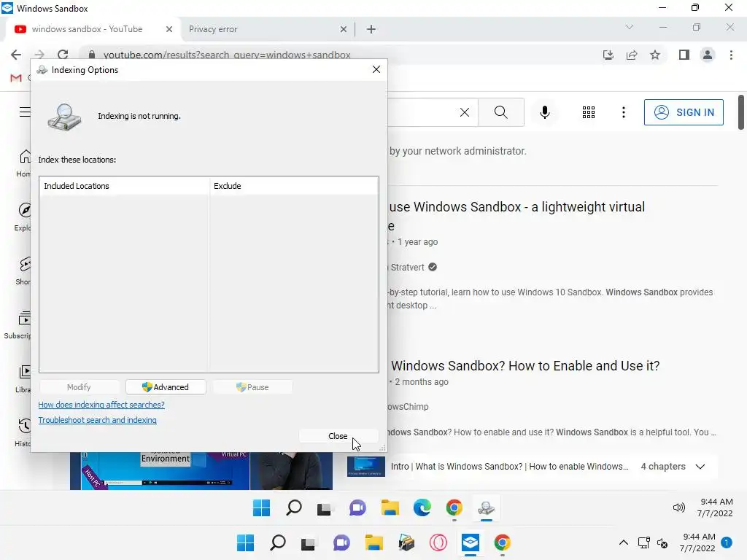This screenshot has width=747, height=560.
Task: Open Chrome profile avatar
Action: [708, 55]
